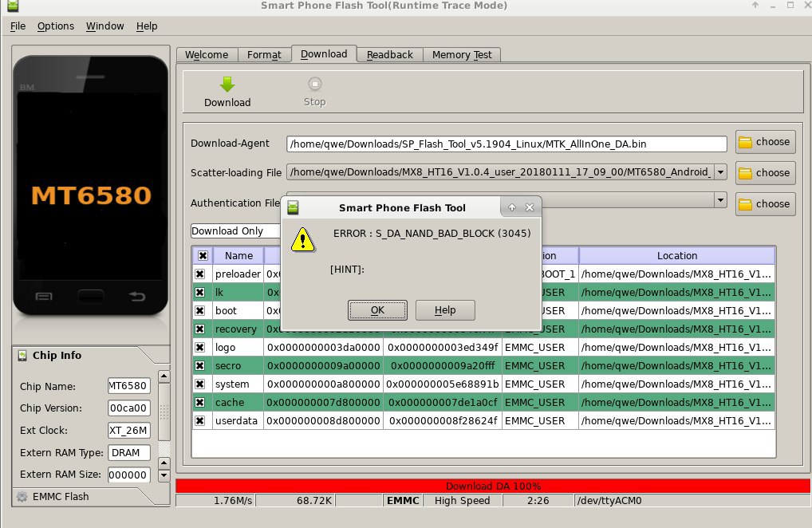Uncheck the recovery partition checkbox
This screenshot has height=528, width=812.
pyautogui.click(x=200, y=329)
